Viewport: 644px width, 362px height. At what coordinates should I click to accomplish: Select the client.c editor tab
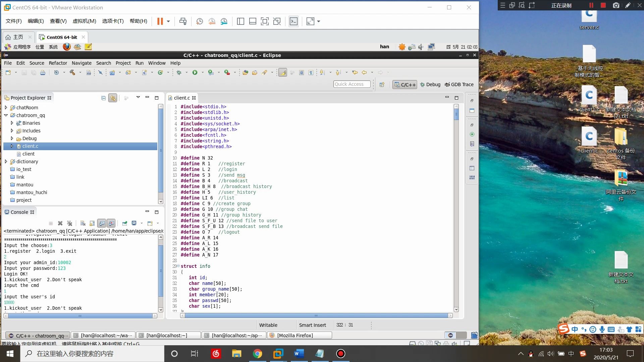(x=181, y=98)
